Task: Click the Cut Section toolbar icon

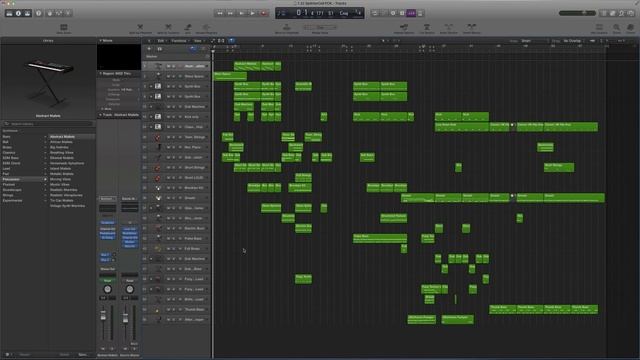Action: [x=427, y=29]
